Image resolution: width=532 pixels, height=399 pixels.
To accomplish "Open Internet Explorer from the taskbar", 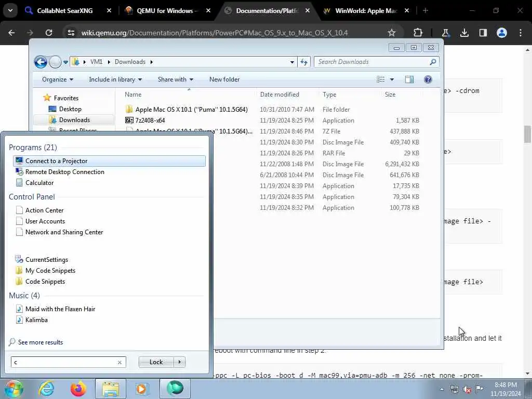I will tap(46, 389).
